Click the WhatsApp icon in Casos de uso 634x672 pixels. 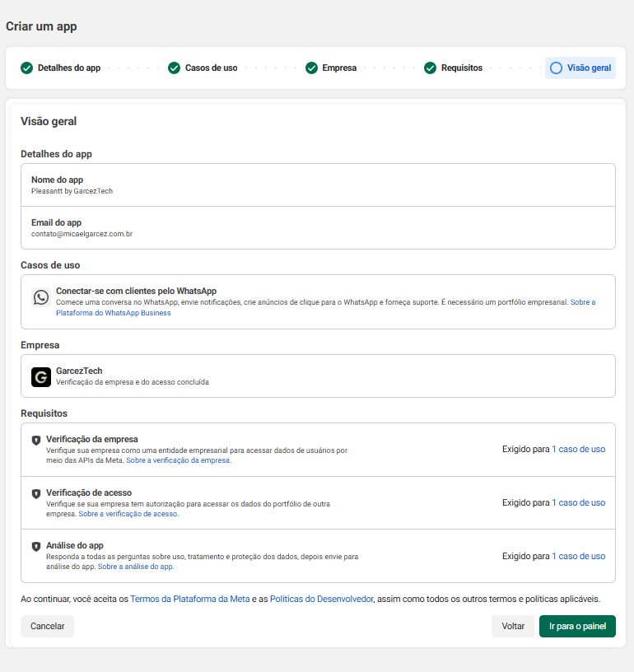pos(41,297)
